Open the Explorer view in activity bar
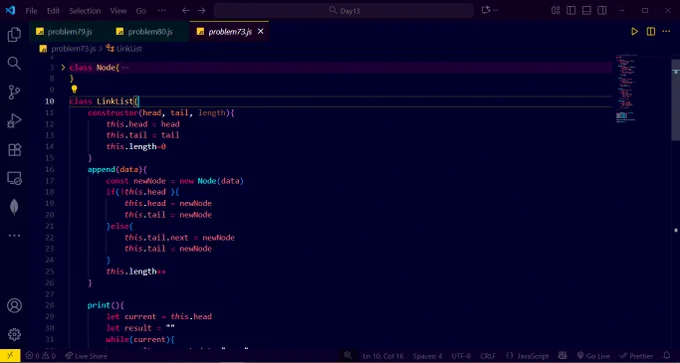680x363 pixels. [x=14, y=35]
